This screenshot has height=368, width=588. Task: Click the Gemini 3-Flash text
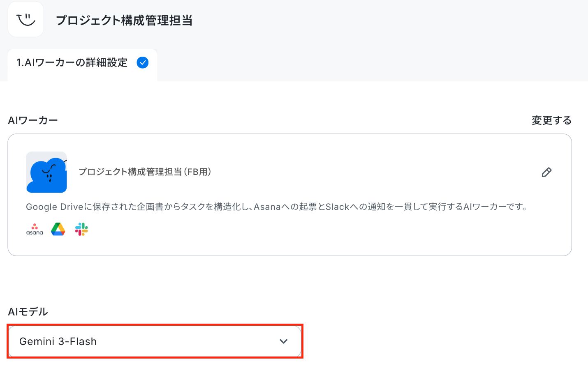(58, 341)
